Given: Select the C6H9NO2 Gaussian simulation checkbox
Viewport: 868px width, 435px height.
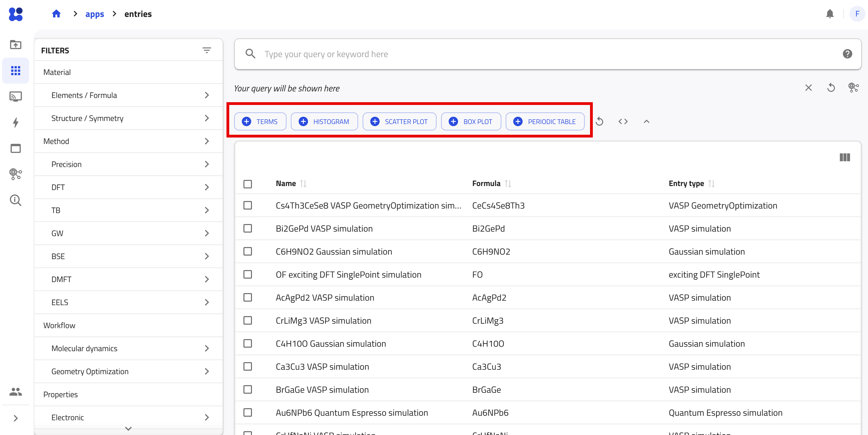Looking at the screenshot, I should (x=248, y=251).
